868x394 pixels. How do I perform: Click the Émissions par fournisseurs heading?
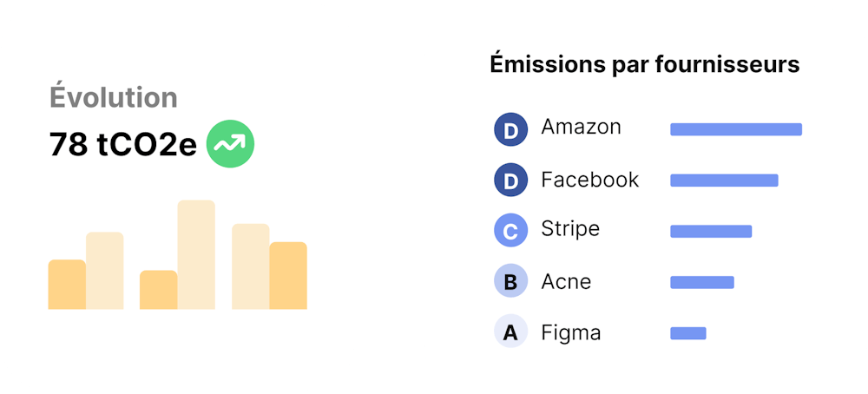tap(645, 65)
